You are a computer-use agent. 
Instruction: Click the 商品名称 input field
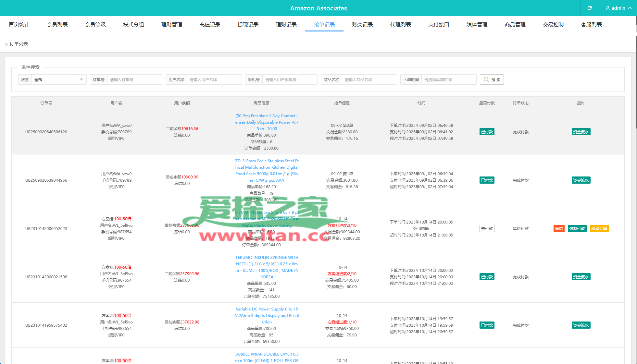[369, 79]
